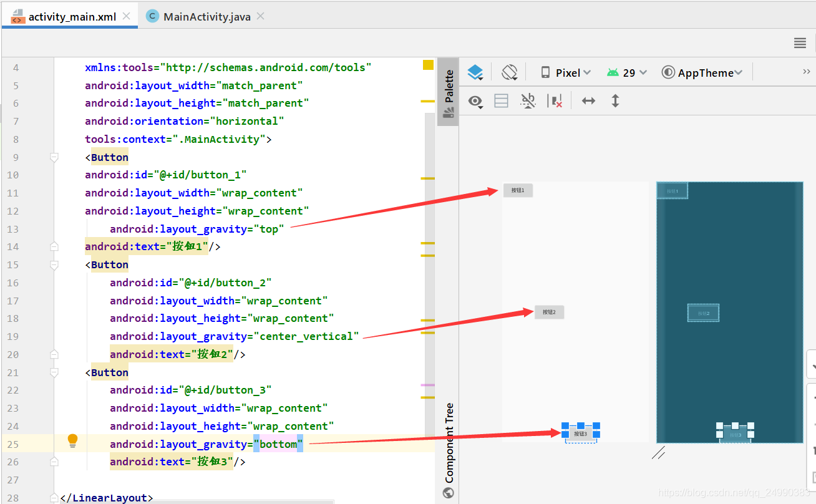Image resolution: width=816 pixels, height=504 pixels.
Task: Click the closing </LinearLayout> tag
Action: (107, 498)
